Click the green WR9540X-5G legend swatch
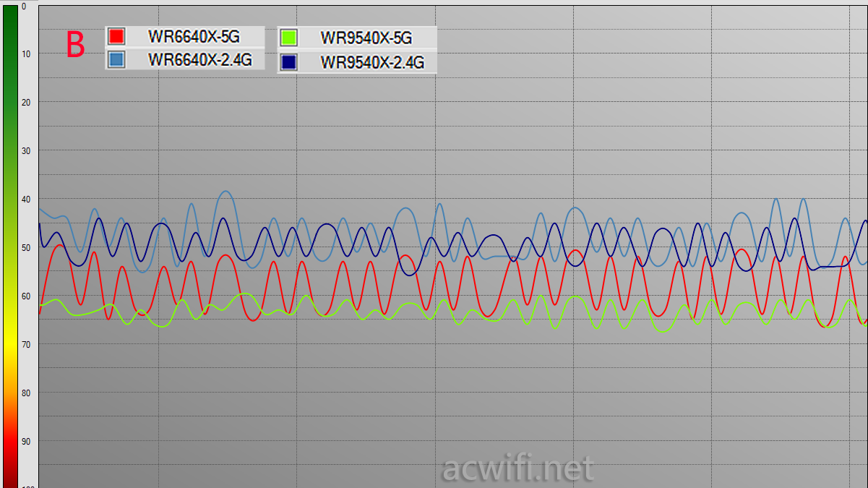Image resolution: width=868 pixels, height=488 pixels. (x=288, y=39)
